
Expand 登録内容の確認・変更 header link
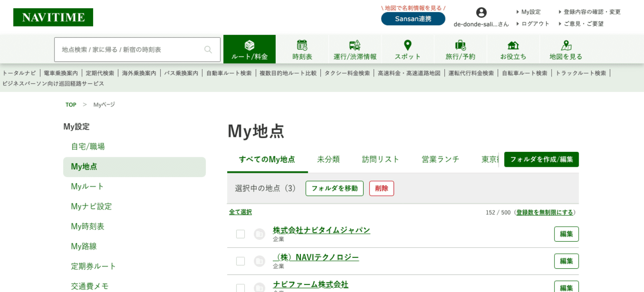click(590, 12)
